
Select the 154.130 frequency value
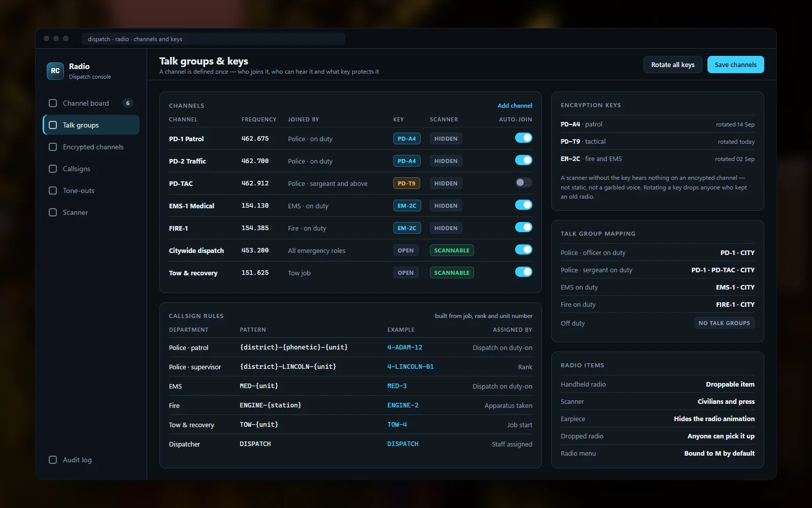coord(255,206)
